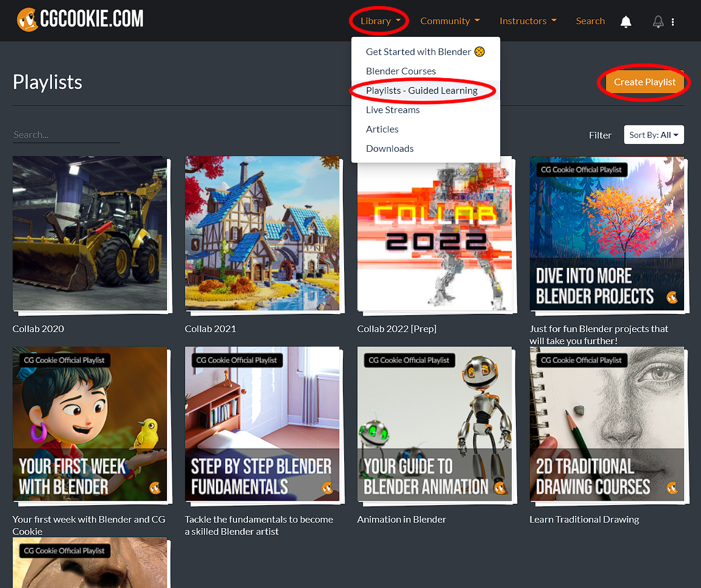701x588 pixels.
Task: Click the Filter label
Action: coord(600,135)
